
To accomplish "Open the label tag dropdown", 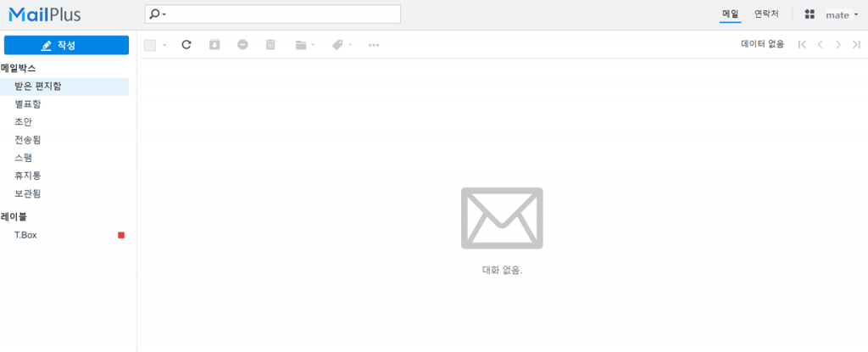I will point(342,45).
